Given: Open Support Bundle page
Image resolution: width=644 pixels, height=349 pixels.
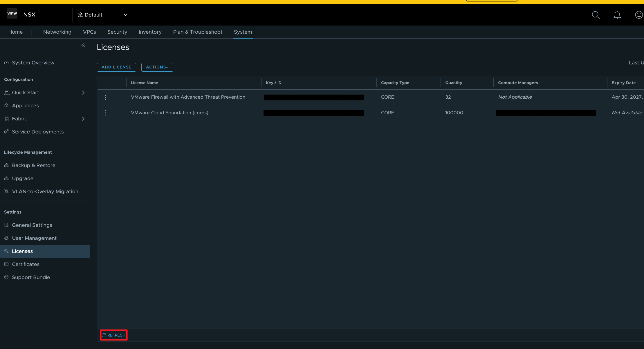Looking at the screenshot, I should click(x=31, y=277).
